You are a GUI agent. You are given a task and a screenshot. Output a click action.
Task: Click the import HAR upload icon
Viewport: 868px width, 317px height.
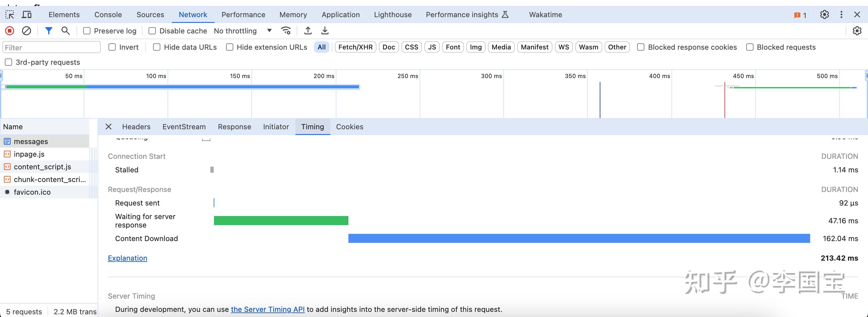(308, 31)
